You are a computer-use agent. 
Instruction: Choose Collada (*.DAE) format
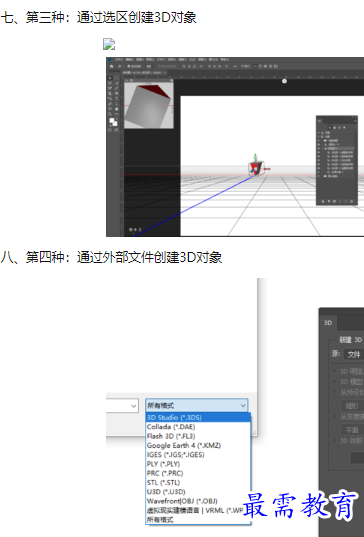tap(198, 427)
